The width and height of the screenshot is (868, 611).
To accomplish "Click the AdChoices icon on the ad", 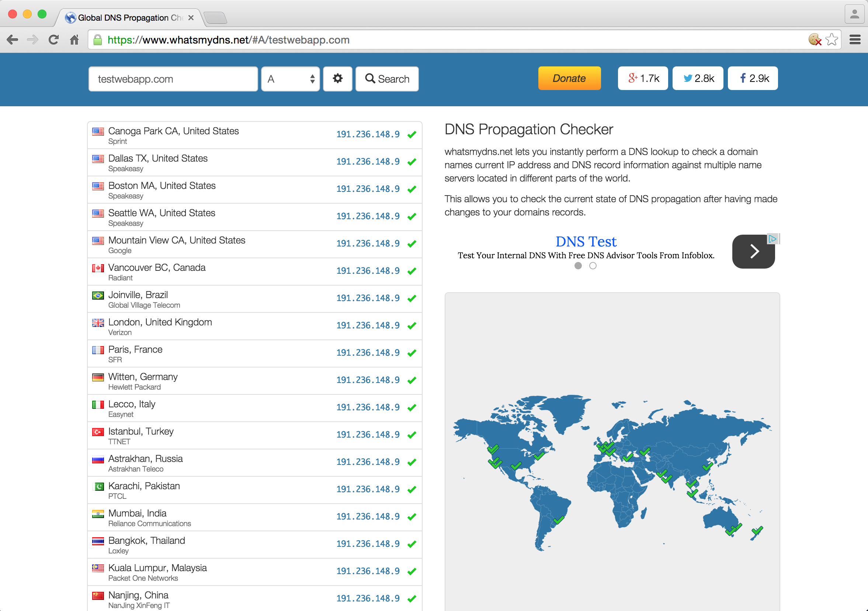I will pyautogui.click(x=772, y=239).
